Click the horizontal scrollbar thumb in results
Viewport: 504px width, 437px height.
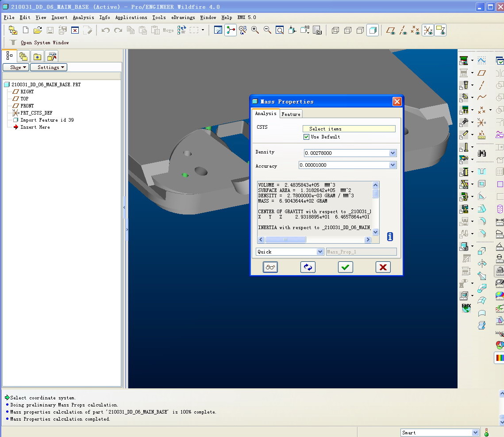point(285,239)
